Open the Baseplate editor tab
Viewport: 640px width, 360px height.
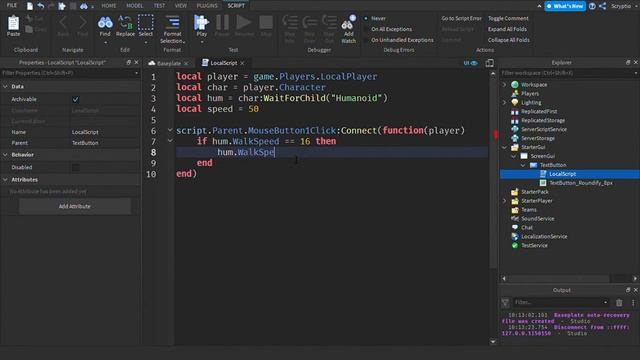tap(169, 63)
